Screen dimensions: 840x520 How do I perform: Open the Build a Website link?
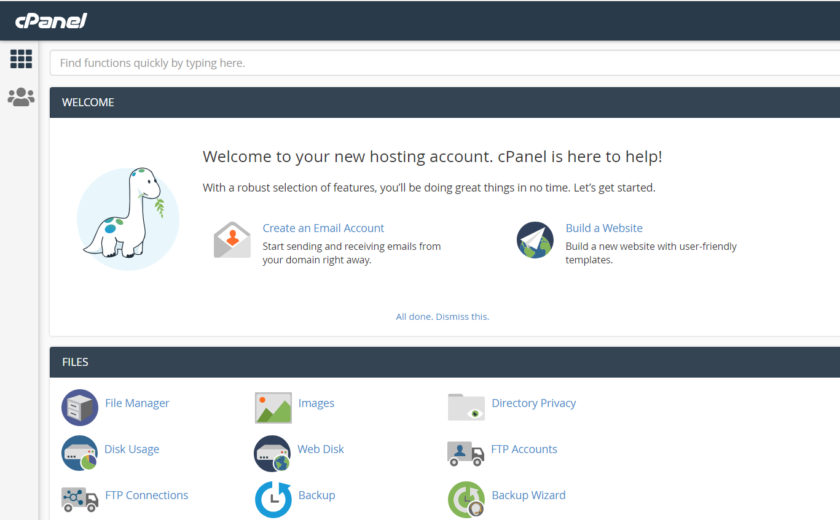(x=604, y=228)
